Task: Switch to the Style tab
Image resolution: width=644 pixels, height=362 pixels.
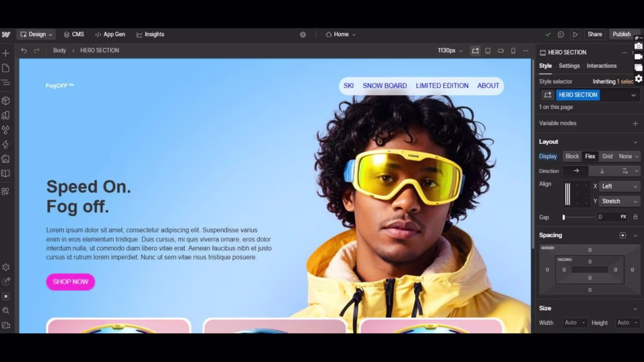Action: click(545, 66)
